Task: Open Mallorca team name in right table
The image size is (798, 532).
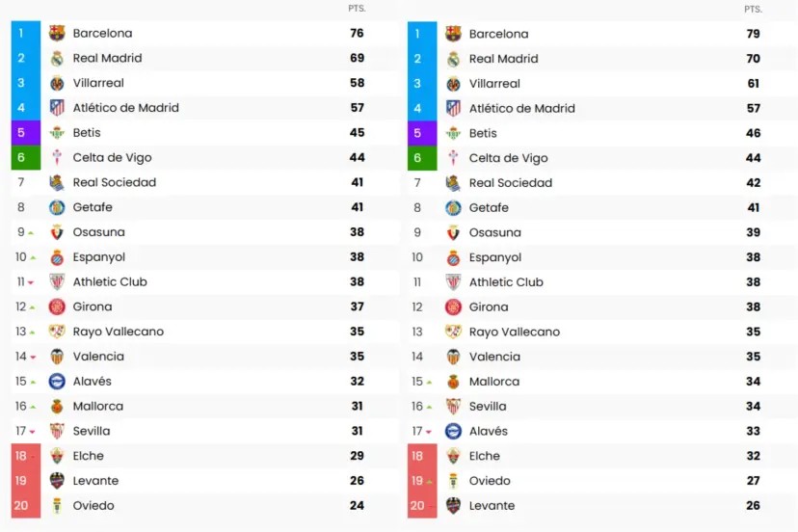Action: [493, 382]
